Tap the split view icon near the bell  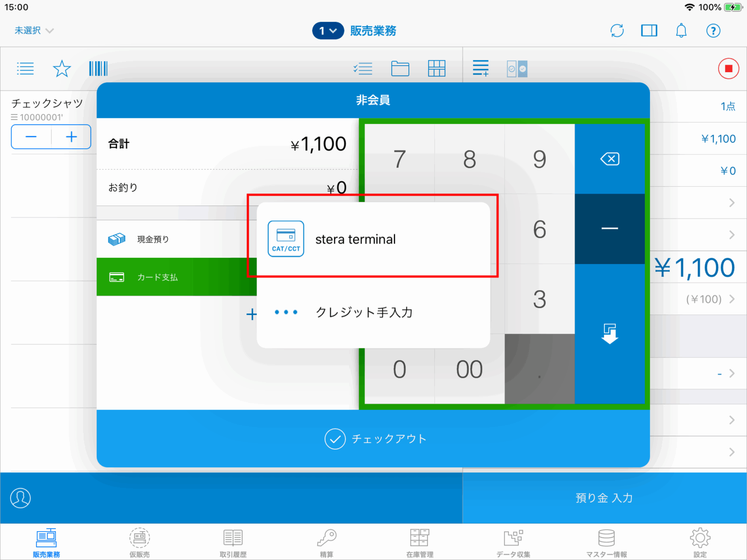point(649,30)
